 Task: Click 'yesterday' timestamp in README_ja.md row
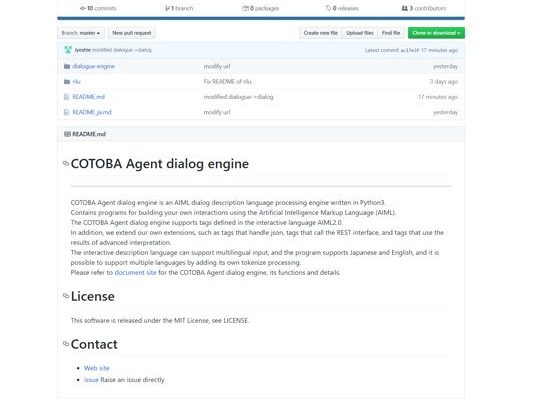click(445, 112)
